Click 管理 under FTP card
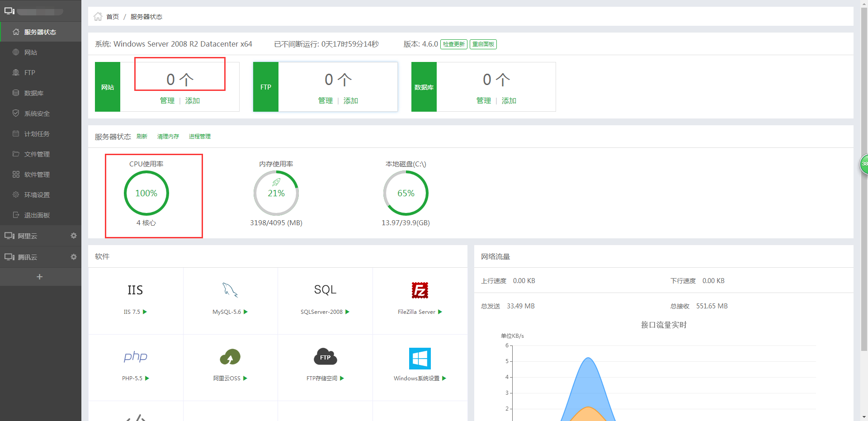The width and height of the screenshot is (868, 421). (325, 101)
